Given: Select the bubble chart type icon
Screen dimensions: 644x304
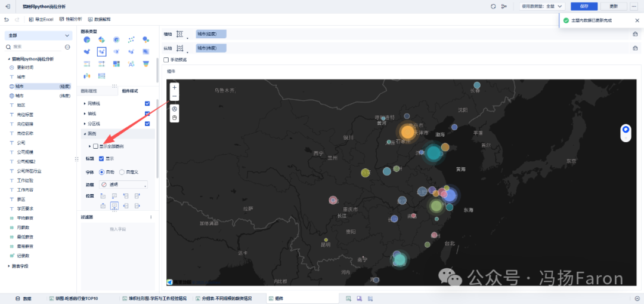Looking at the screenshot, I should pyautogui.click(x=145, y=40).
